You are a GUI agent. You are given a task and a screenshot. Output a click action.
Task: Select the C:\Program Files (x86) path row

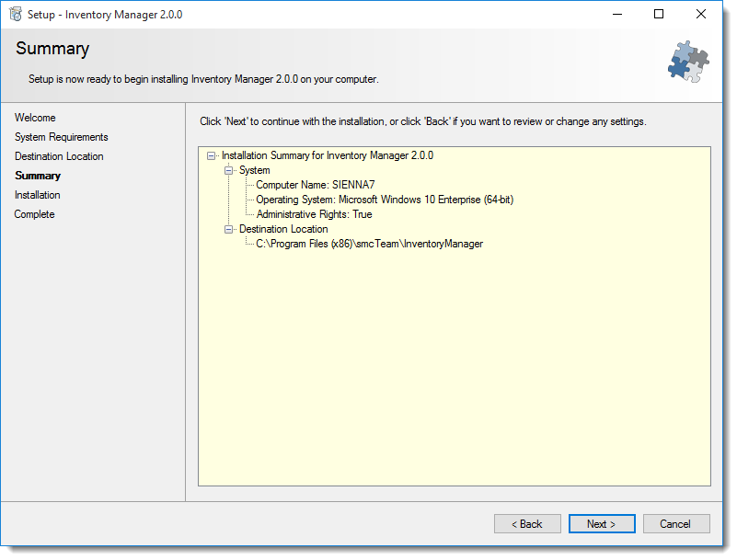[370, 244]
